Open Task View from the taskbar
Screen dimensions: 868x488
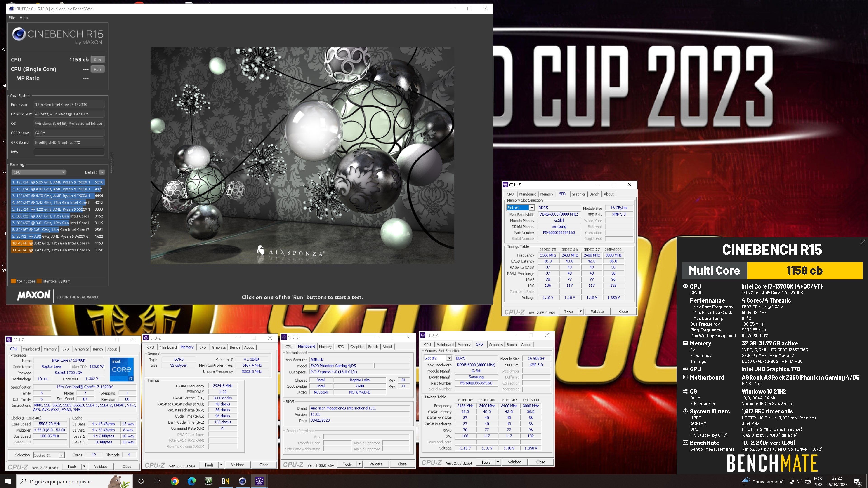point(157,481)
